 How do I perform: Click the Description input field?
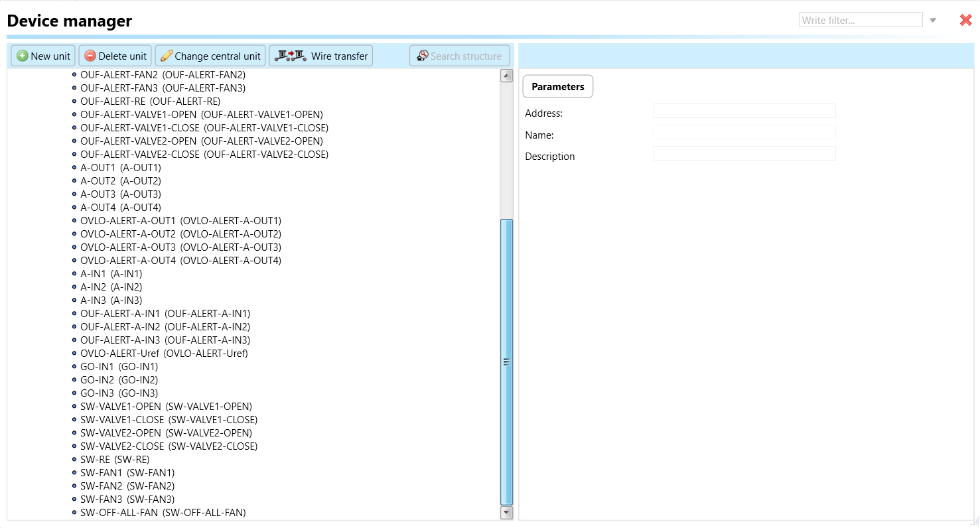[744, 154]
